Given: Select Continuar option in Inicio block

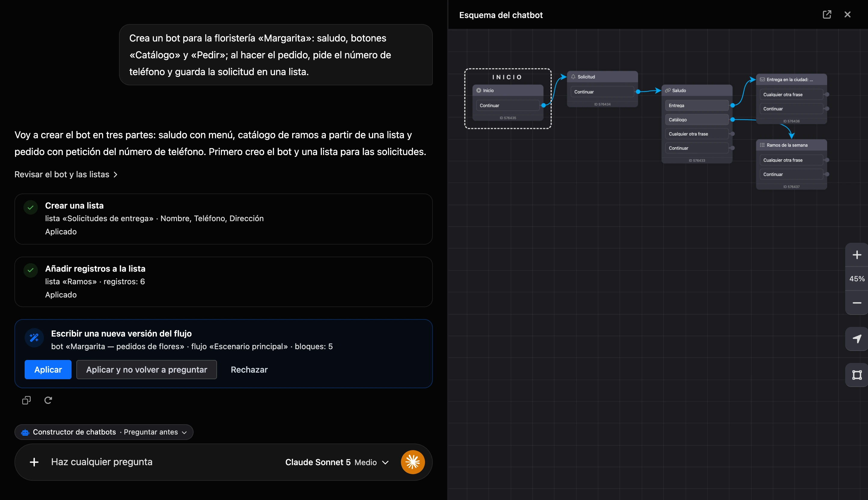Looking at the screenshot, I should [x=507, y=105].
